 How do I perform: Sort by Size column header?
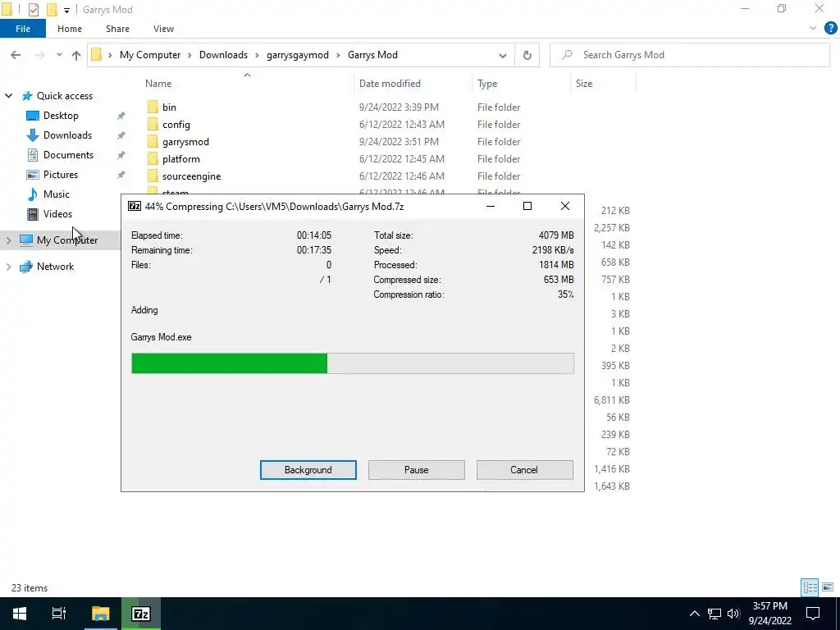click(x=584, y=84)
